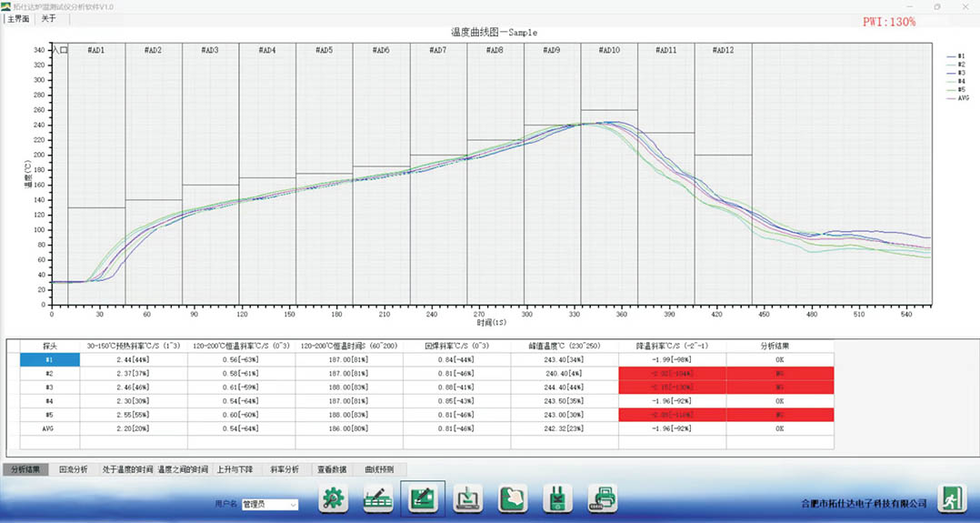Open the 上升与下降 tab
Image resolution: width=980 pixels, height=523 pixels.
click(x=235, y=470)
